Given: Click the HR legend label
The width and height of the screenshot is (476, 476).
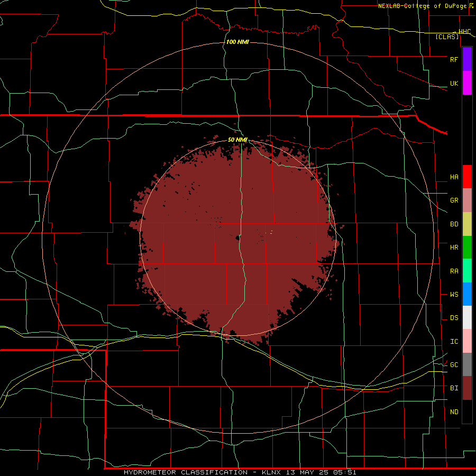Looking at the screenshot, I should pos(454,248).
